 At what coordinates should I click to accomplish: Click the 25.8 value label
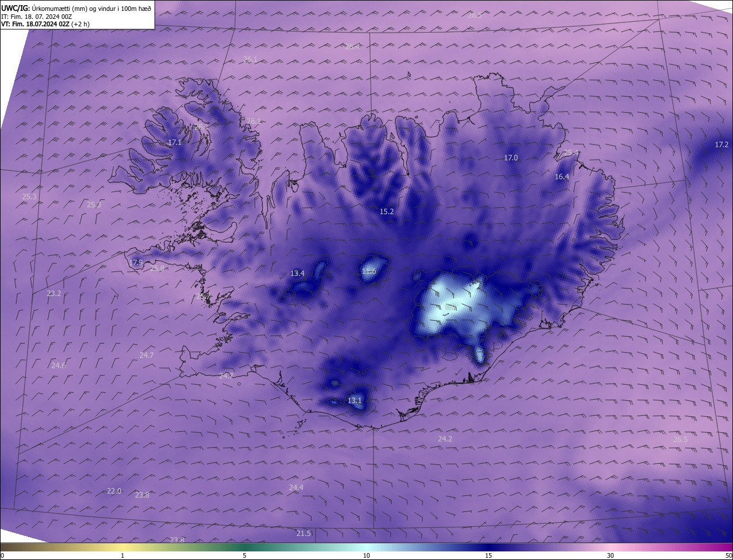point(157,268)
